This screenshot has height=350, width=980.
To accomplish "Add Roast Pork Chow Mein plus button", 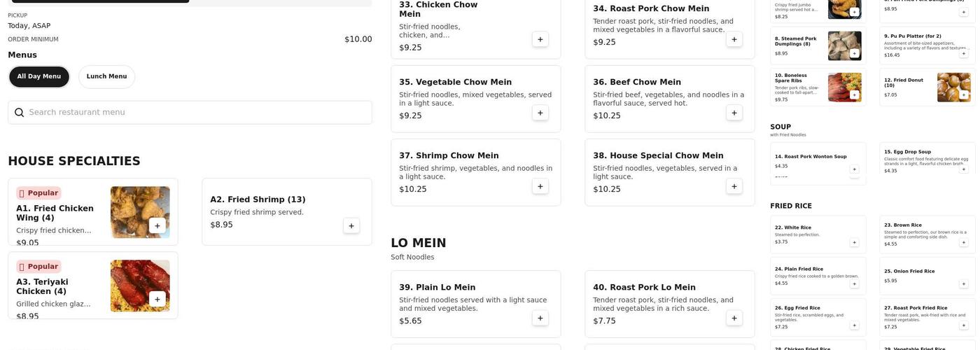I will (x=734, y=39).
